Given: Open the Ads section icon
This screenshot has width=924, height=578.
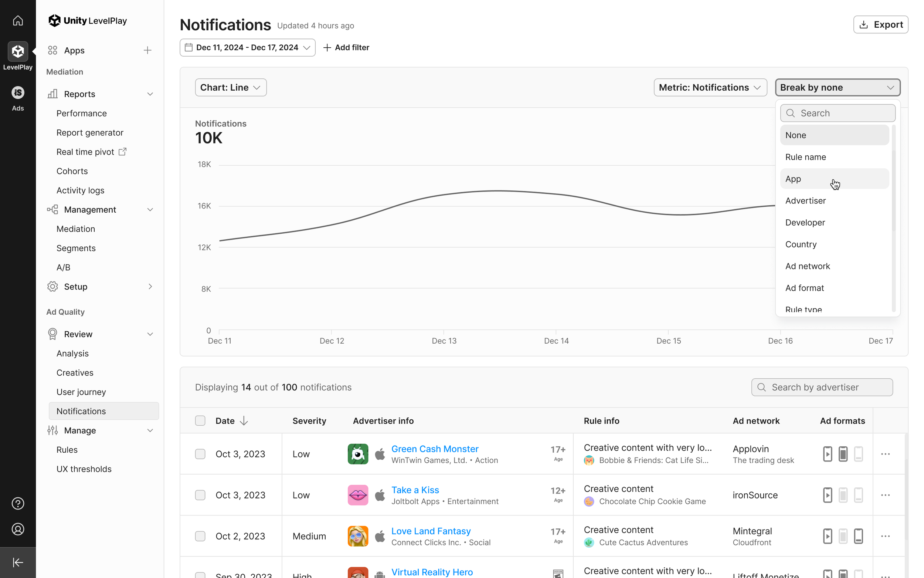Looking at the screenshot, I should point(18,93).
